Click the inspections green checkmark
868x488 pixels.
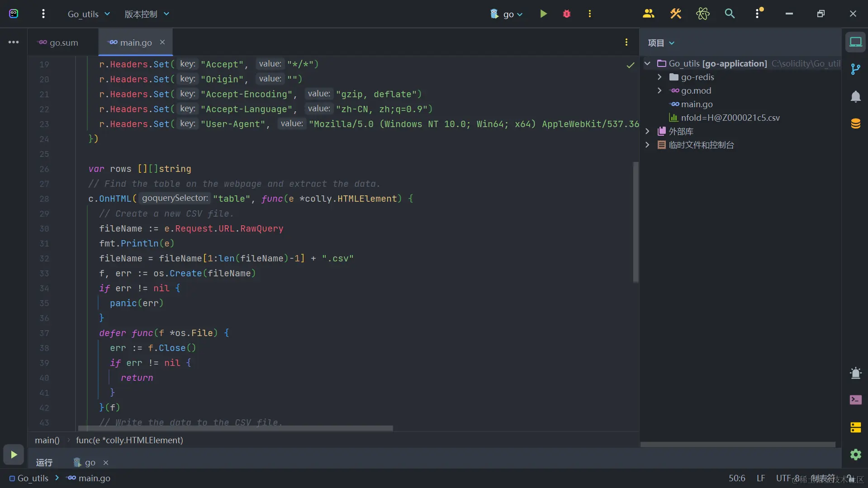(630, 65)
